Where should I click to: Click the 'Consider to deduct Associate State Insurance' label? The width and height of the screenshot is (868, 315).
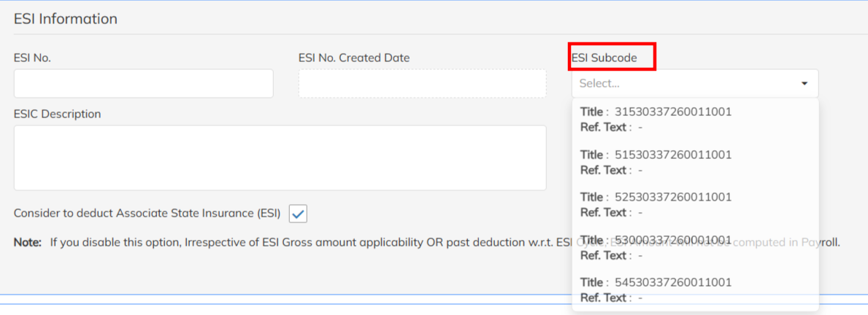click(x=147, y=214)
